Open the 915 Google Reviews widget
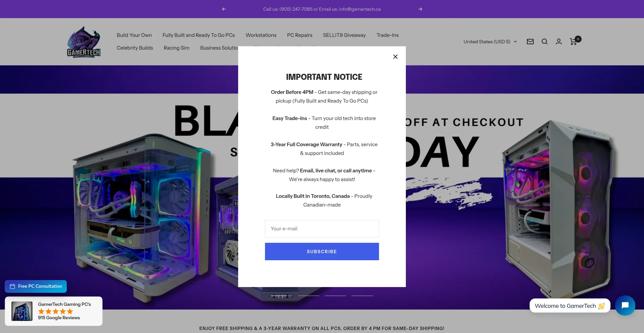644x333 pixels. (54, 311)
